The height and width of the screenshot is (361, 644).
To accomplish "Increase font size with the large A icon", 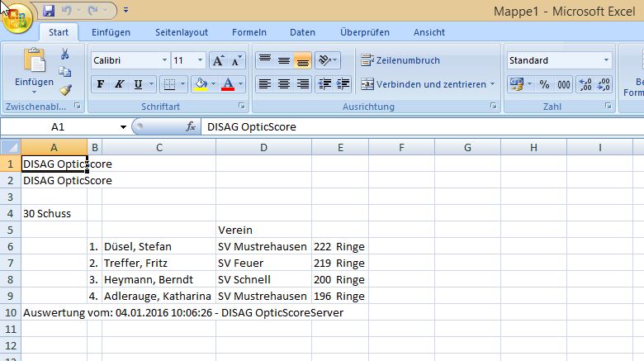I will [218, 61].
